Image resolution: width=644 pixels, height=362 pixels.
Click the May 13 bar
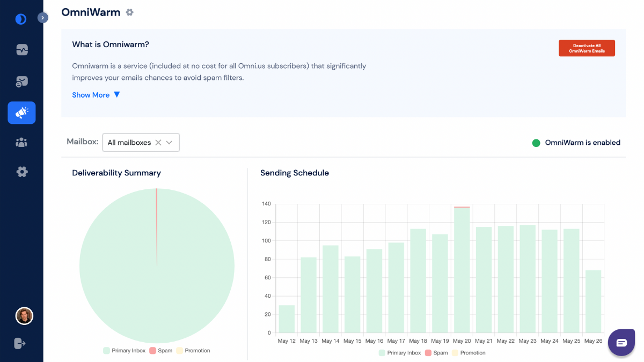point(309,295)
